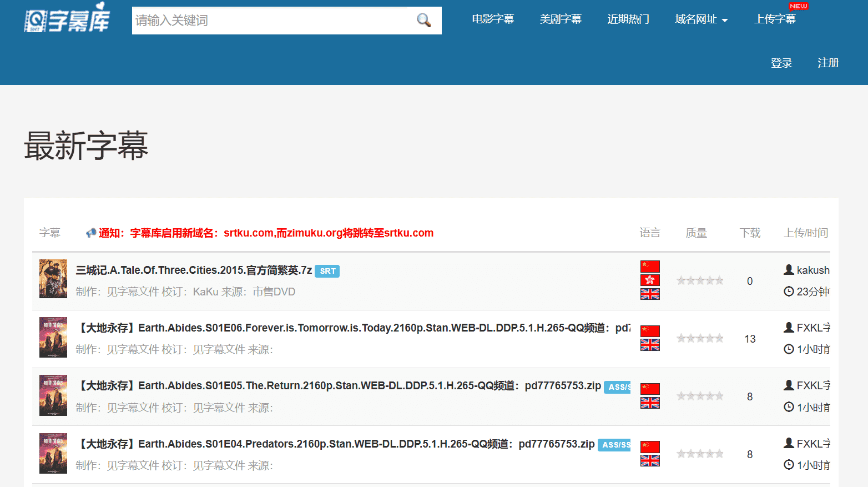
Task: Click the megaphone notice icon
Action: [91, 233]
